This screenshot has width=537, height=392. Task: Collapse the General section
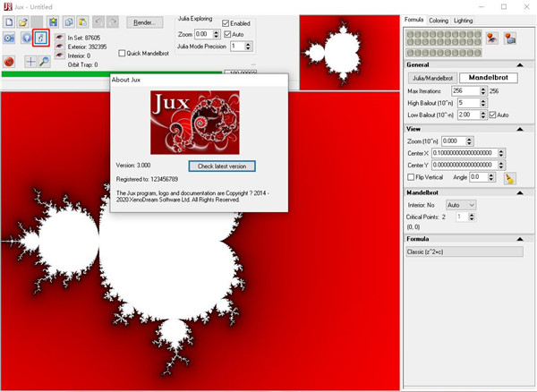(x=520, y=64)
